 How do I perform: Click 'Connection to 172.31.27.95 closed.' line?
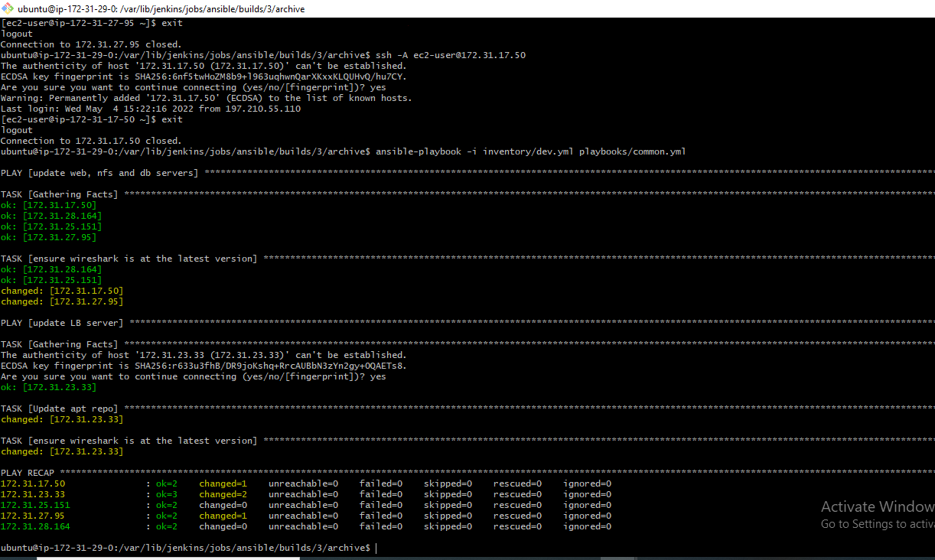pyautogui.click(x=91, y=44)
